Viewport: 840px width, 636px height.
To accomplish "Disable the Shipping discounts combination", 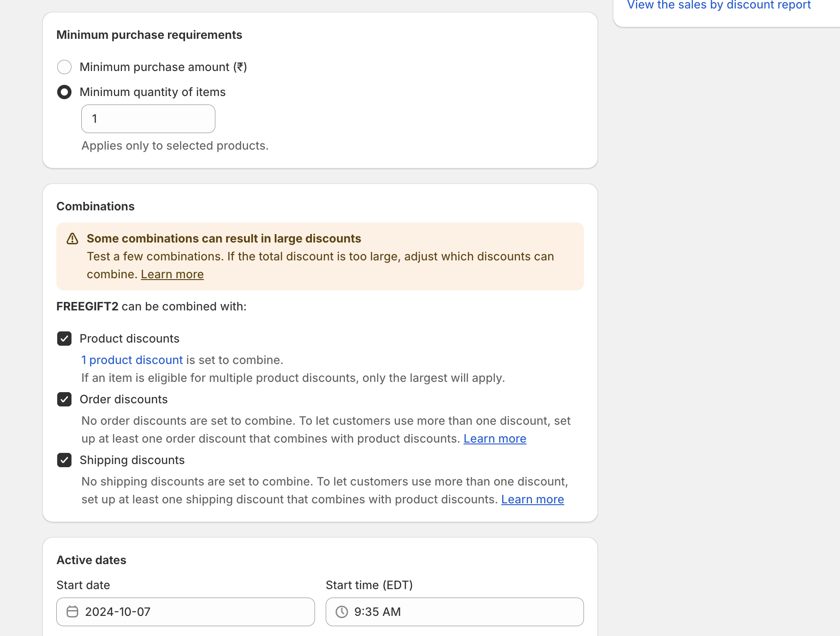I will (x=64, y=460).
